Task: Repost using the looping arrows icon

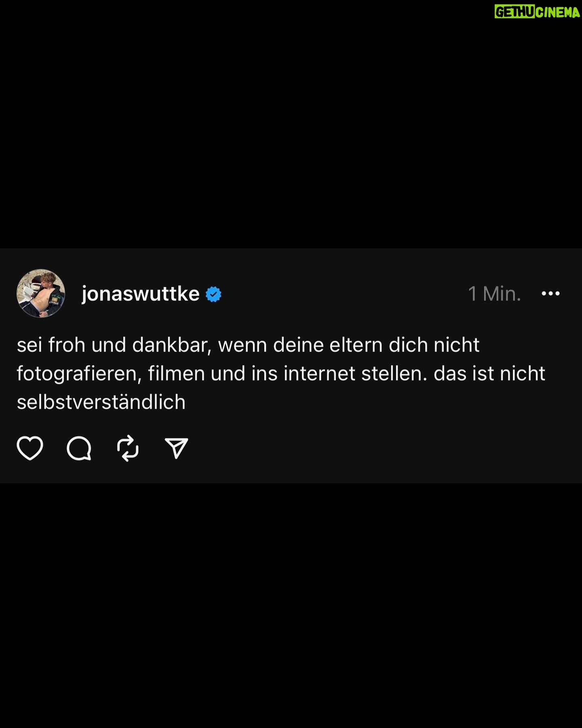Action: (x=128, y=448)
